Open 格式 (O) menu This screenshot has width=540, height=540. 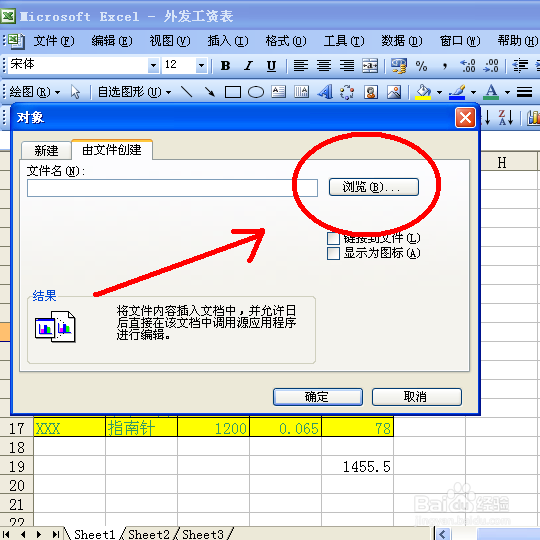[x=286, y=41]
